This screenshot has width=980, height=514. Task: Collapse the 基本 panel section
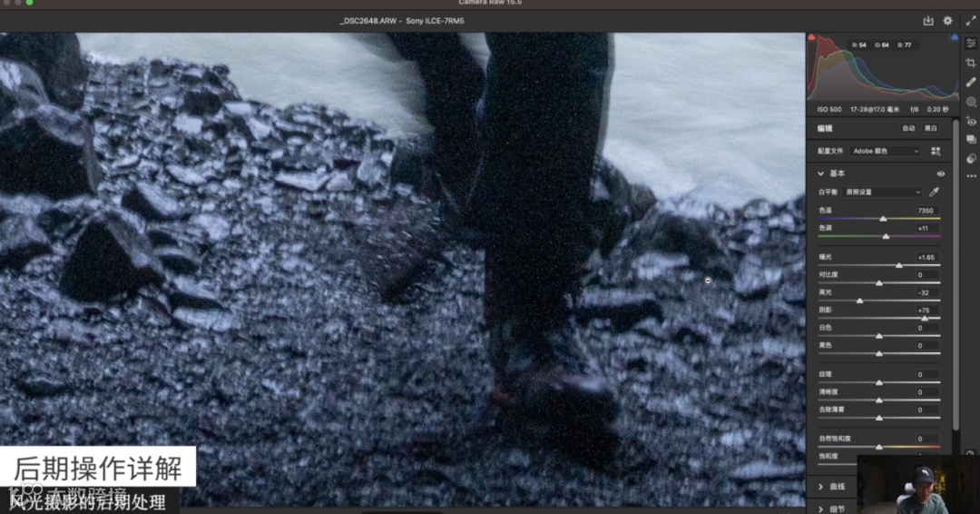[820, 173]
